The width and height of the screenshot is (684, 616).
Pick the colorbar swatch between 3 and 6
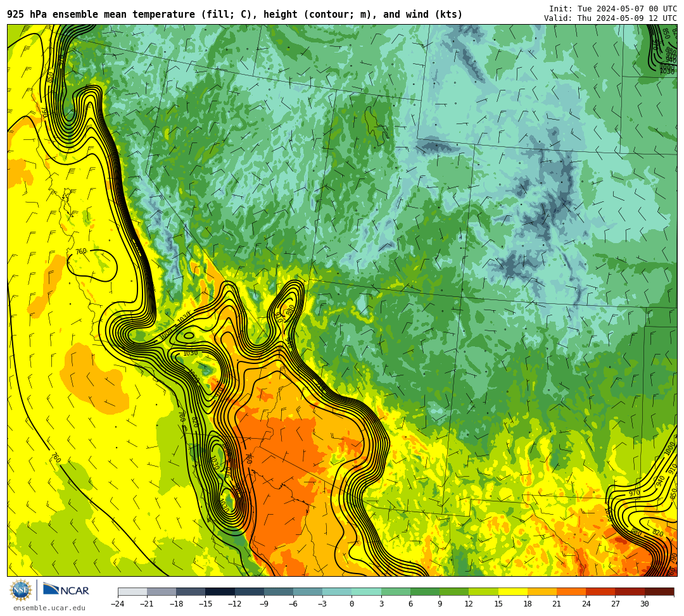[396, 591]
